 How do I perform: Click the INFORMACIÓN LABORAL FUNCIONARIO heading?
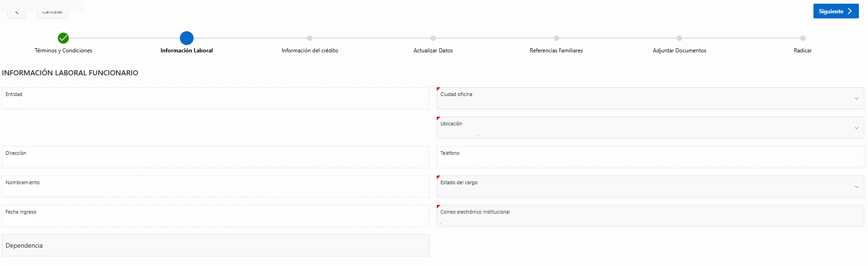70,73
